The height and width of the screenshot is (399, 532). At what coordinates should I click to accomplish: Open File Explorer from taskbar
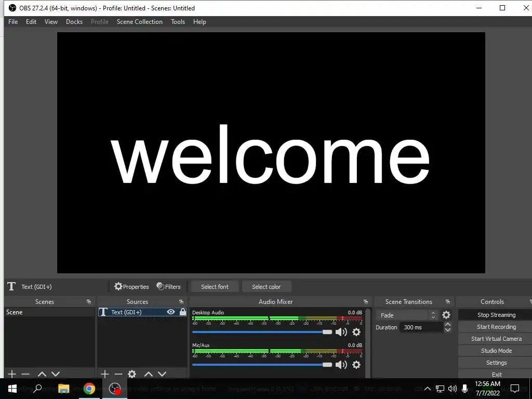[63, 389]
